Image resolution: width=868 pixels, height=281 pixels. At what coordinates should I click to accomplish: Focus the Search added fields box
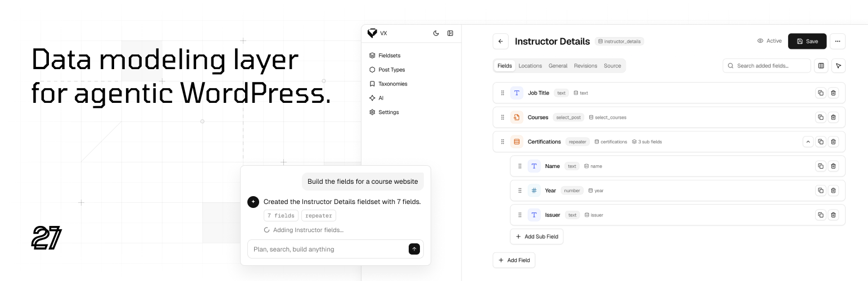point(767,66)
